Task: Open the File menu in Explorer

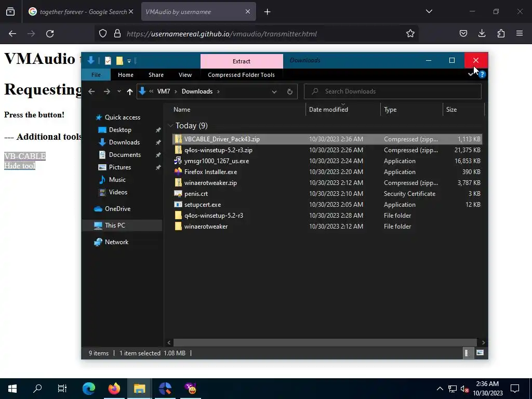Action: [x=96, y=75]
